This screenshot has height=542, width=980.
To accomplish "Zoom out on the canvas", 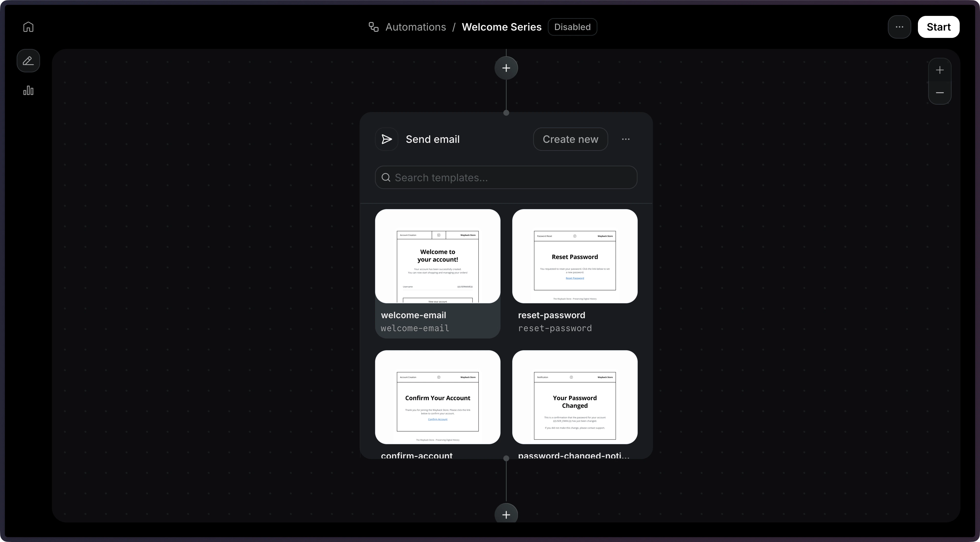I will 940,92.
